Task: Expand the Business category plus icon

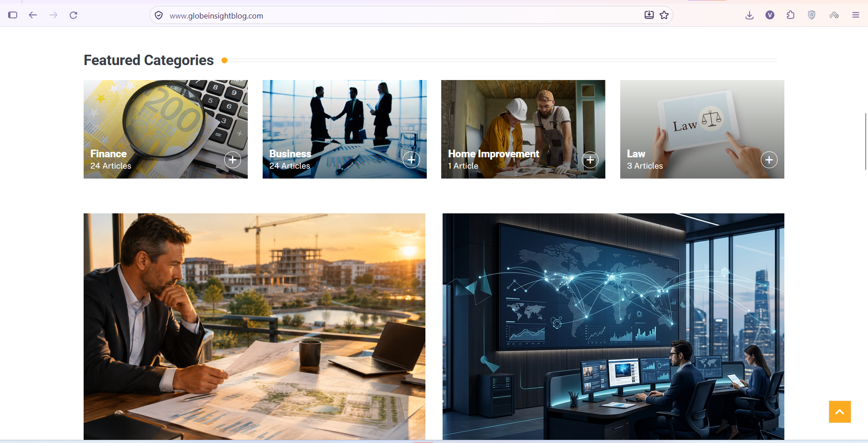Action: 411,160
